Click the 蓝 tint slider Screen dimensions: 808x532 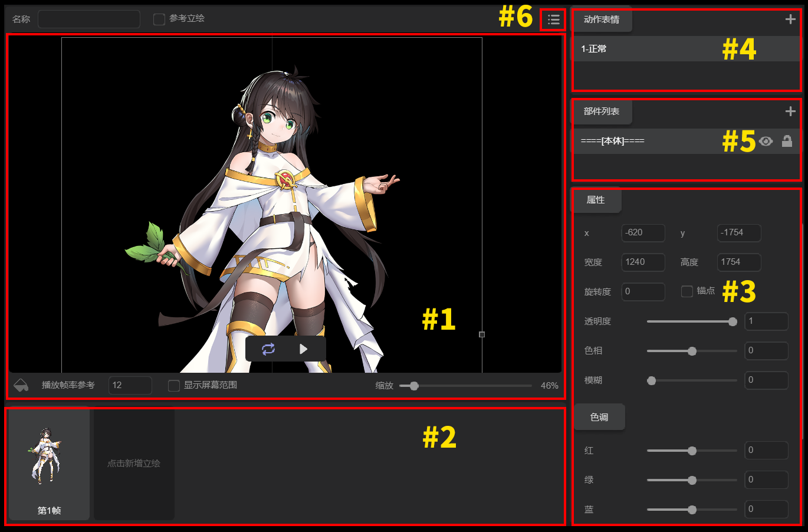692,510
